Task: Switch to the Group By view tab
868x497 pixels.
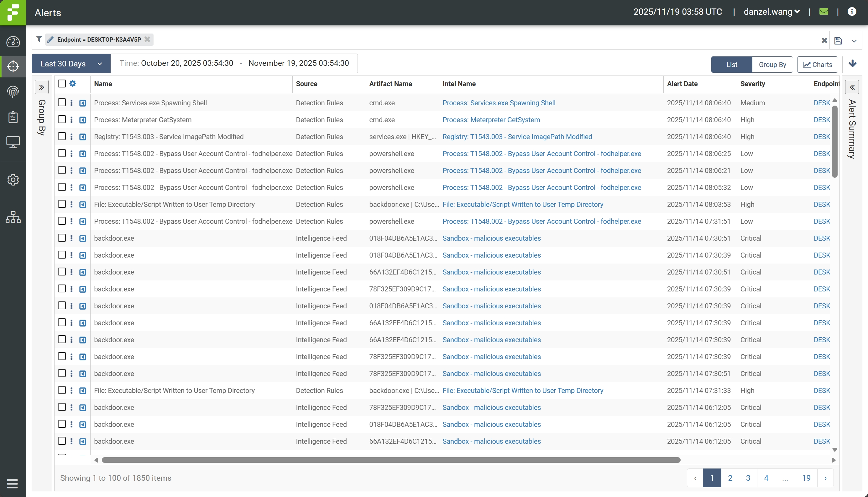Action: (x=772, y=65)
